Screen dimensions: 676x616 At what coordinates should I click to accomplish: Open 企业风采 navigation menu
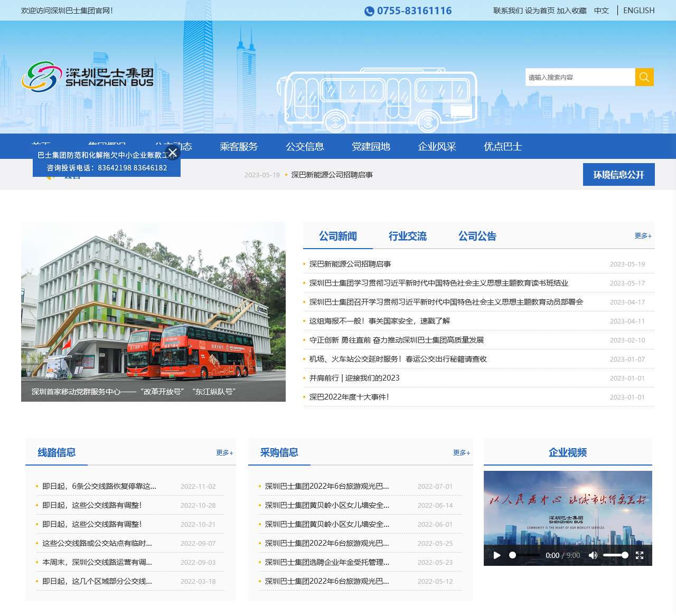pyautogui.click(x=437, y=146)
